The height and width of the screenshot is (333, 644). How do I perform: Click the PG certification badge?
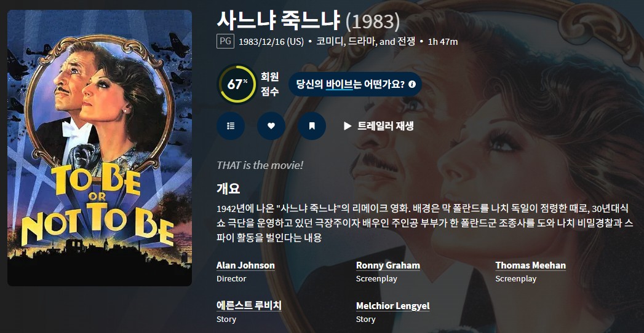(x=225, y=41)
